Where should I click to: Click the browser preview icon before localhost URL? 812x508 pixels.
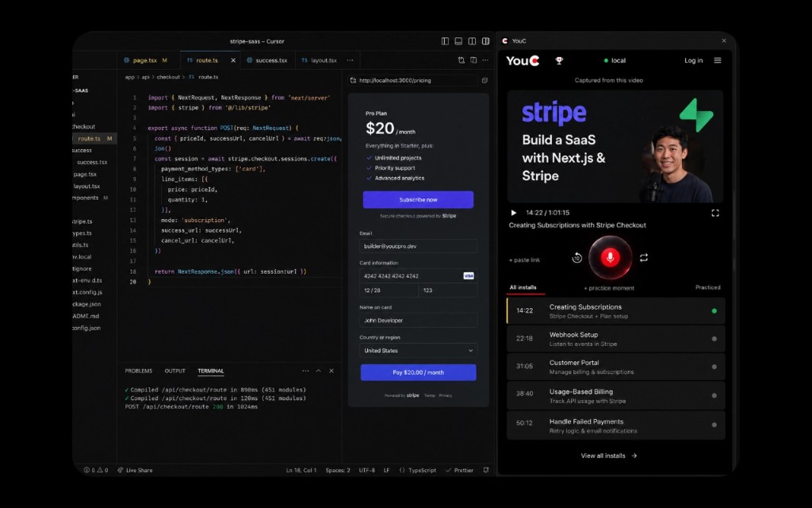pos(353,80)
